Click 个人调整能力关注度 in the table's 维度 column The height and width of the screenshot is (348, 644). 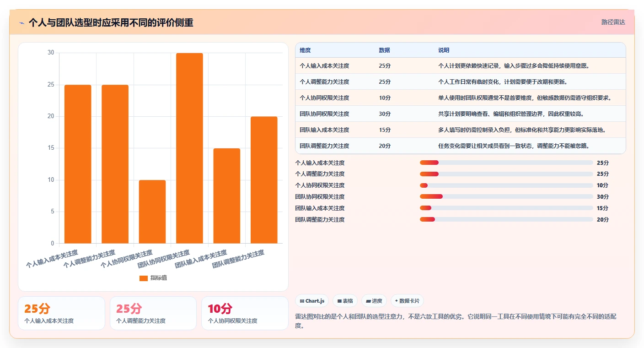[324, 82]
